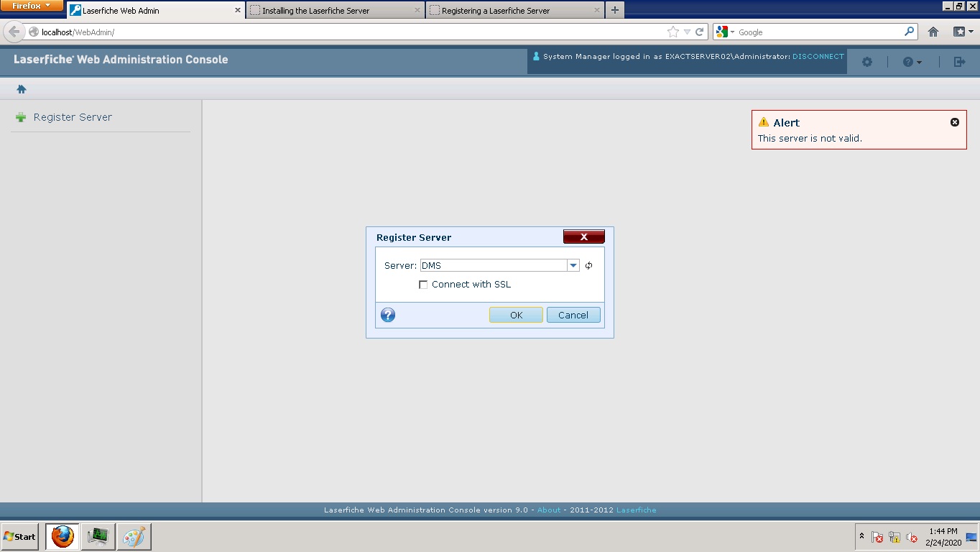Go back to the previous page

tap(14, 32)
